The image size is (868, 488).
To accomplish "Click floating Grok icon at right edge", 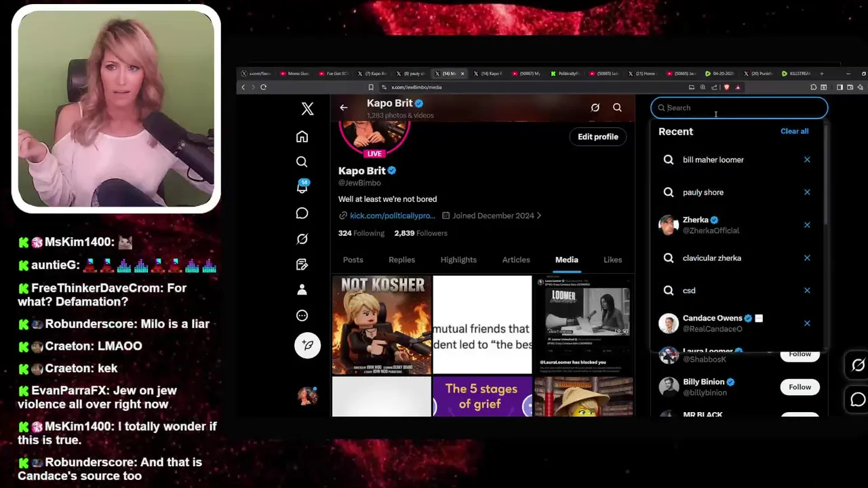I will coord(858,365).
